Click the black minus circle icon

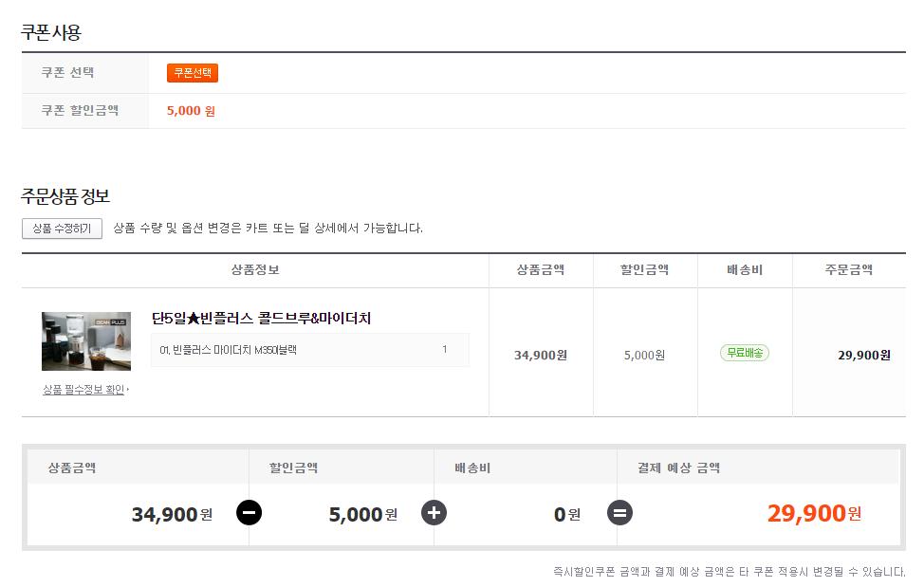249,513
